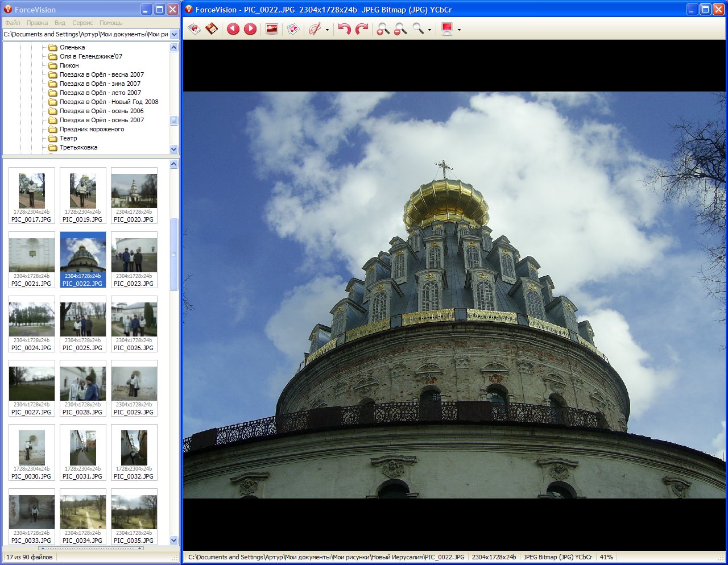Open the zoom options dropdown arrow
This screenshot has width=728, height=565.
[429, 30]
